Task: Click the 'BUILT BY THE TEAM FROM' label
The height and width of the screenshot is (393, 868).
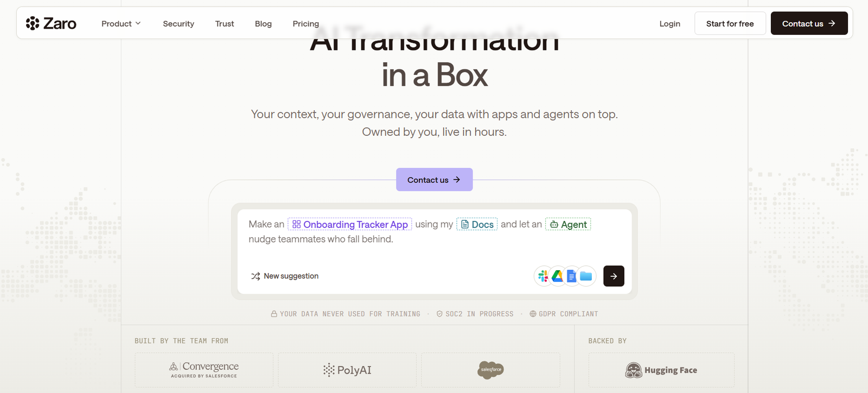Action: tap(181, 341)
